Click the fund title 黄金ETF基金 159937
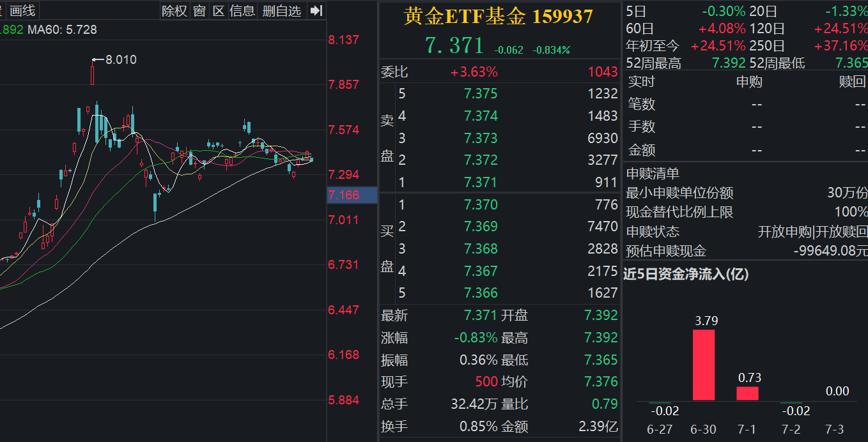868x442 pixels. [x=497, y=17]
